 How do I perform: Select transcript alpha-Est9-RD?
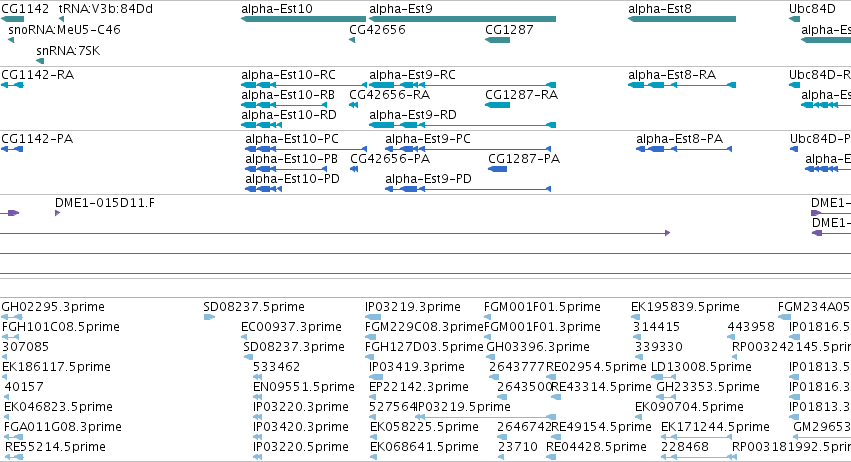point(462,125)
